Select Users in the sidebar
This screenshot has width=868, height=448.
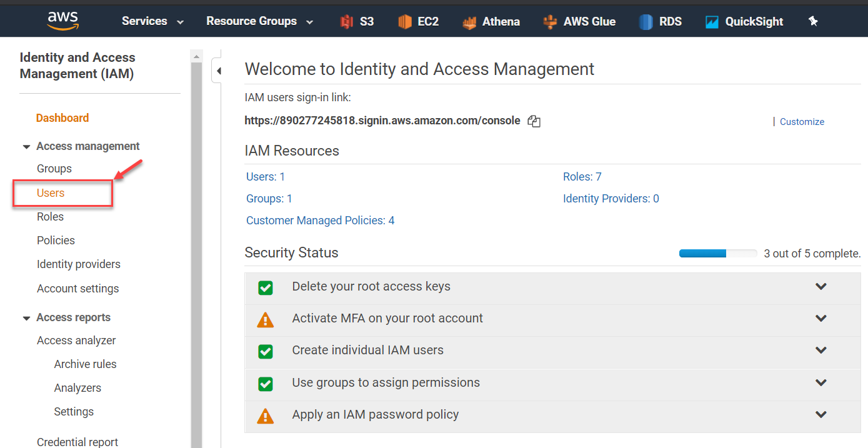pos(51,193)
